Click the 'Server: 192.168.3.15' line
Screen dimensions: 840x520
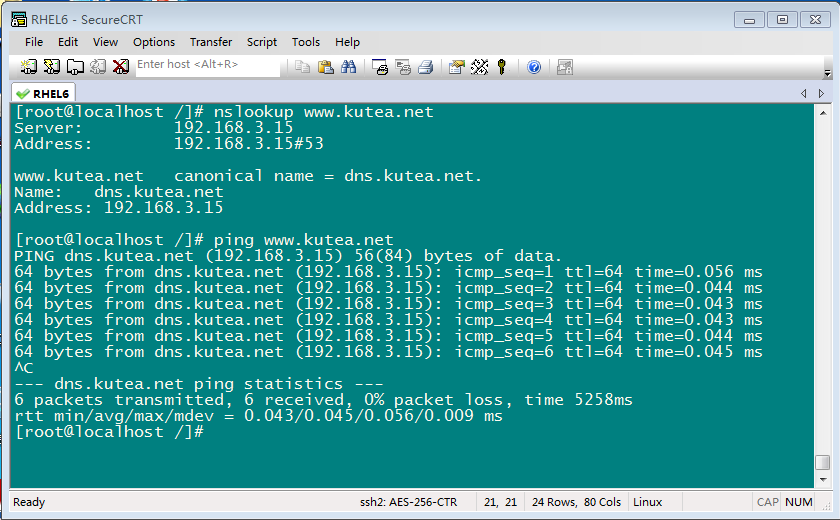click(x=153, y=128)
